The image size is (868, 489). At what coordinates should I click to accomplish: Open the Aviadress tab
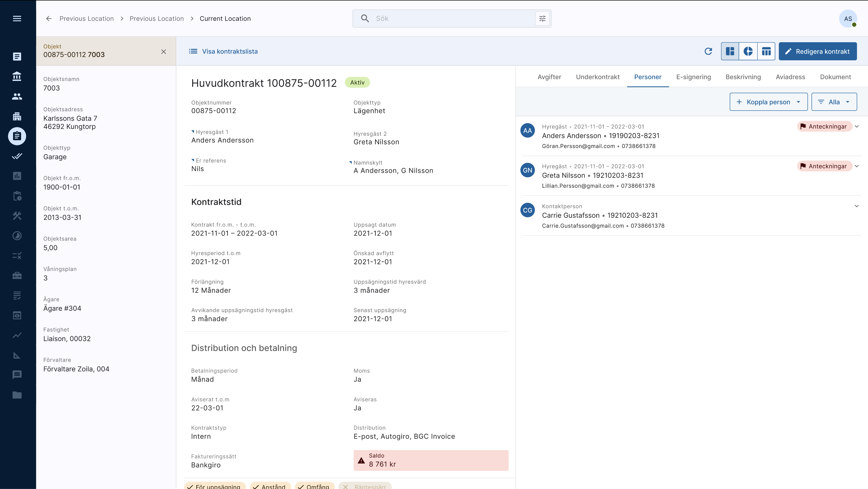click(790, 77)
